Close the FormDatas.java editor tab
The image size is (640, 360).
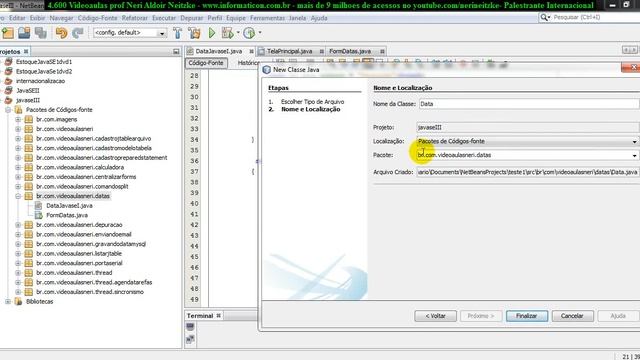382,51
